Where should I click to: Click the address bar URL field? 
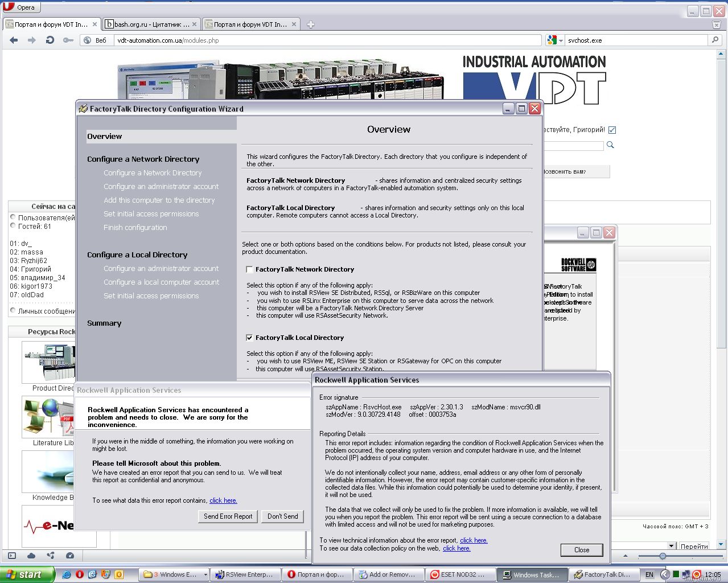[x=327, y=40]
